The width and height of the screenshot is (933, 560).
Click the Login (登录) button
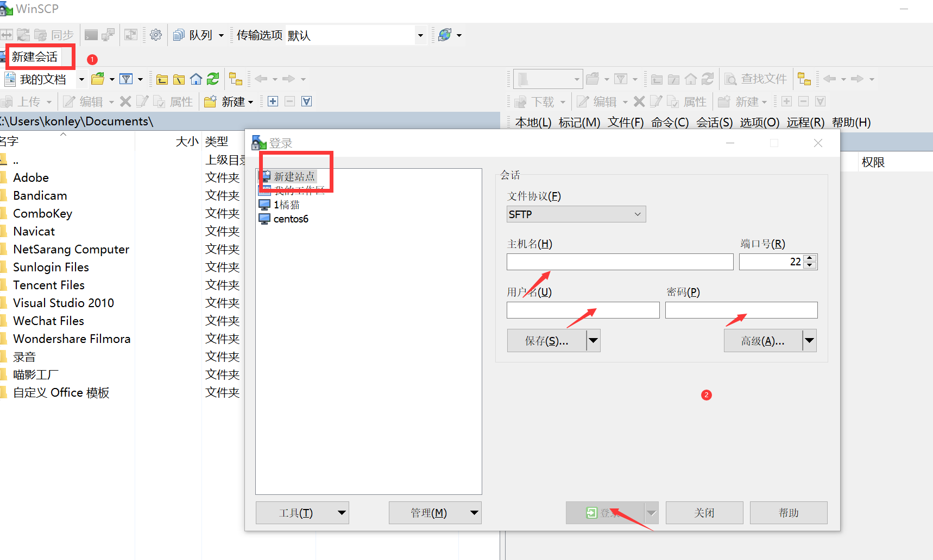[x=605, y=513]
